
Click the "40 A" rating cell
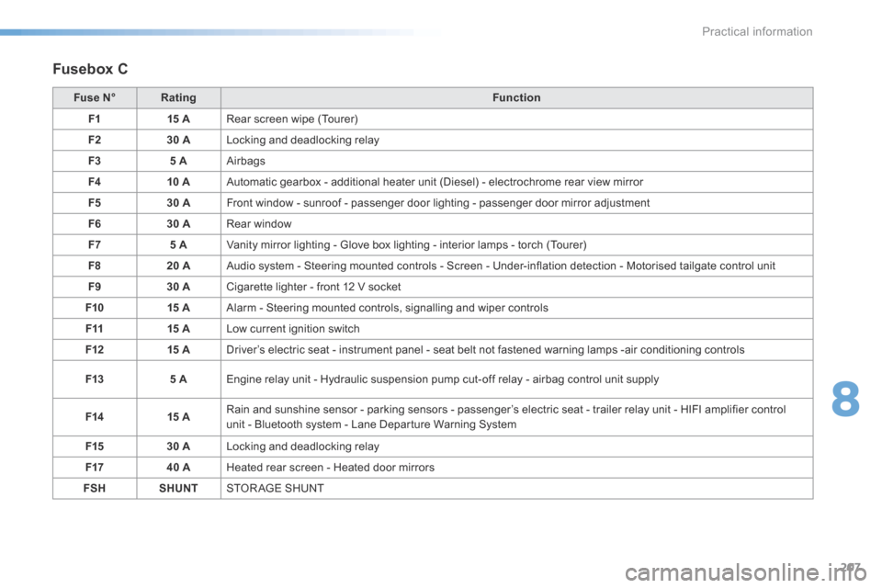178,467
